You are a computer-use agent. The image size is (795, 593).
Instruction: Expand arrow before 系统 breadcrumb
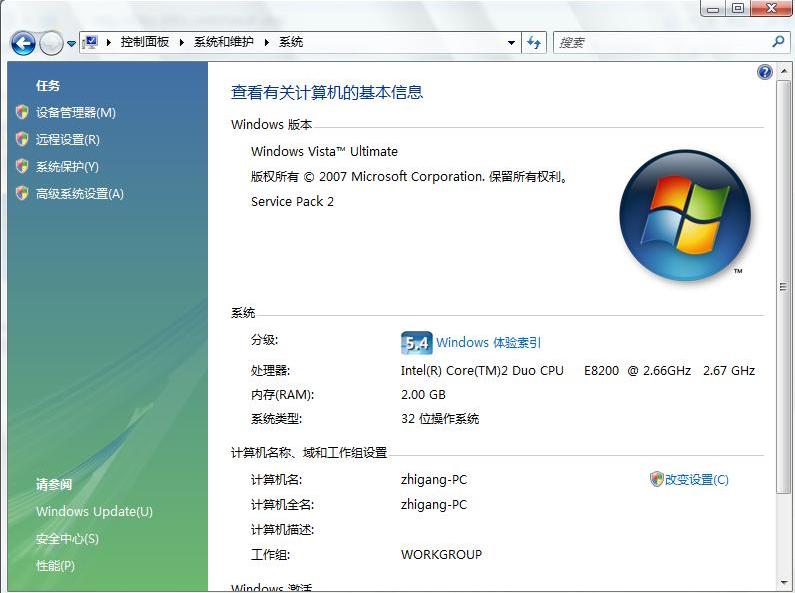[x=266, y=43]
